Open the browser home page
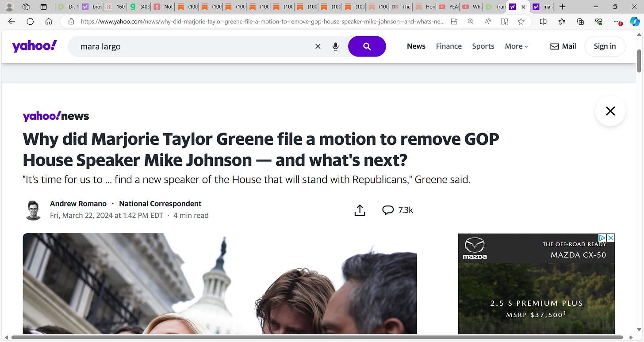Image resolution: width=644 pixels, height=342 pixels. pyautogui.click(x=49, y=21)
